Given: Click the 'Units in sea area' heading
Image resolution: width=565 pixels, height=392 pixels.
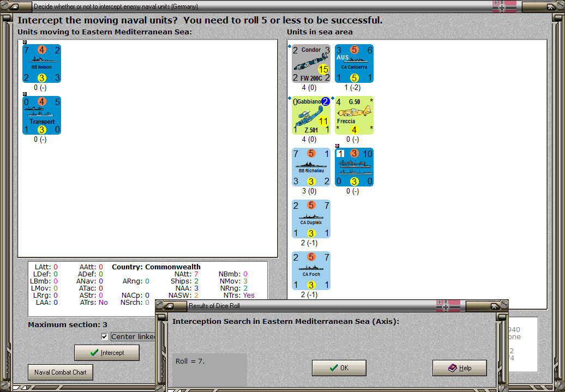Looking at the screenshot, I should click(320, 32).
